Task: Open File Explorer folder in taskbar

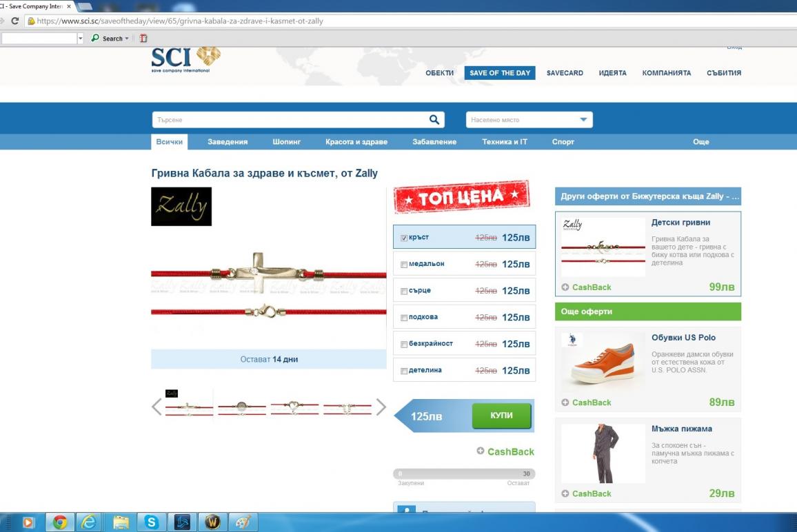Action: (121, 522)
